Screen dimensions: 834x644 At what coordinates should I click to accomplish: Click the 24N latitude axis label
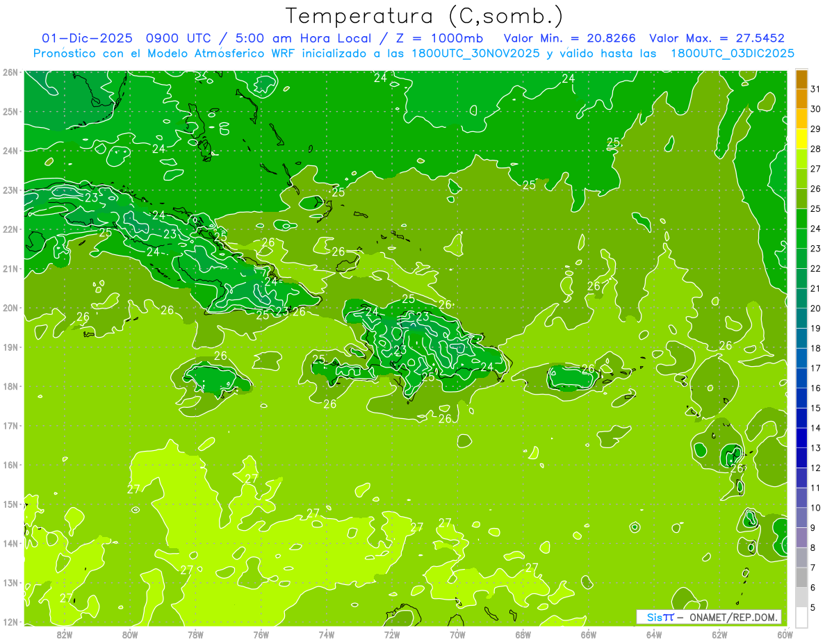[10, 151]
